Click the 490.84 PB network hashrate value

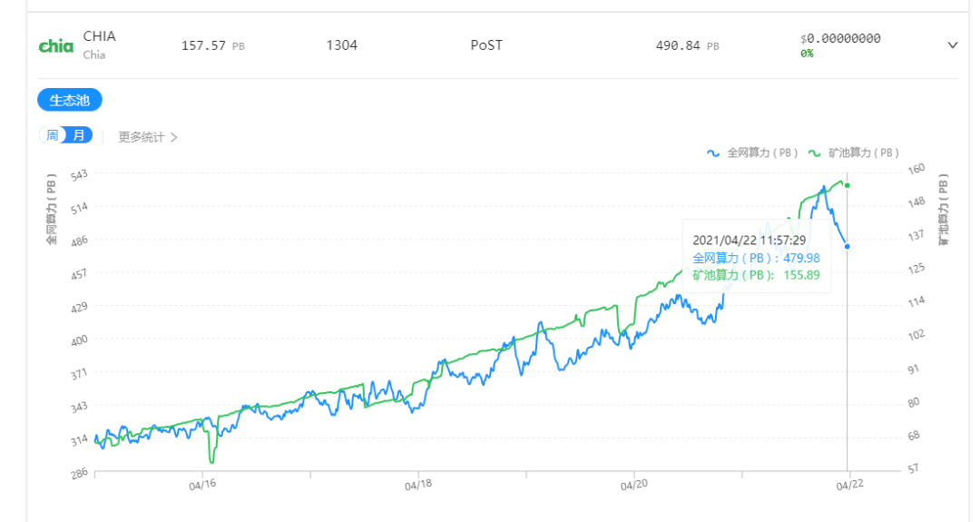coord(687,45)
